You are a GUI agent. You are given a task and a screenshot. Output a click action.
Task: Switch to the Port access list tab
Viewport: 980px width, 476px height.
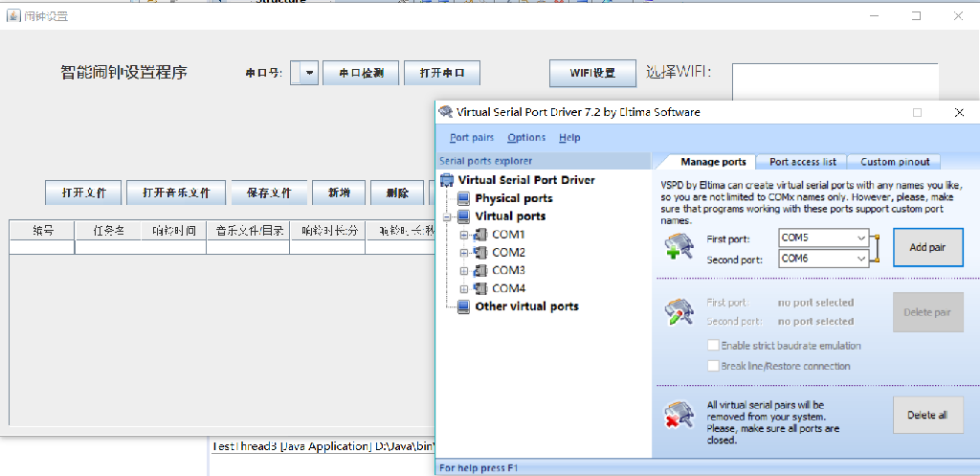(x=803, y=162)
